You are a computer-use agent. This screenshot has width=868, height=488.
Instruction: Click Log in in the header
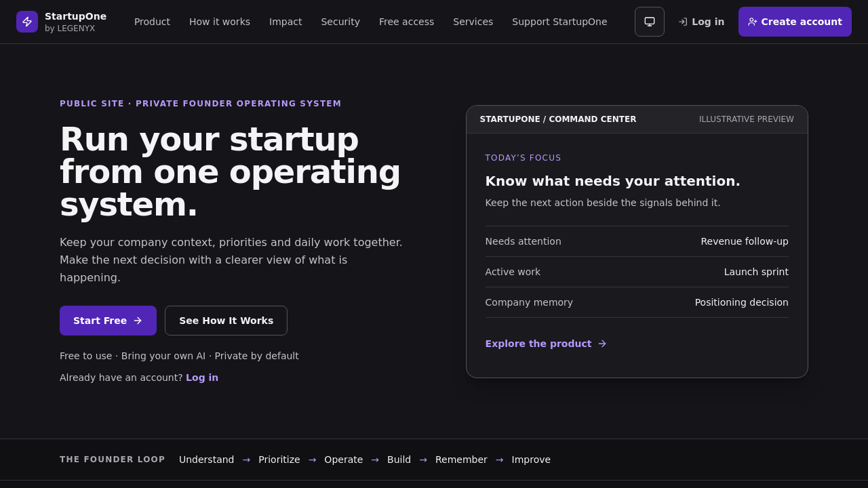click(x=701, y=22)
